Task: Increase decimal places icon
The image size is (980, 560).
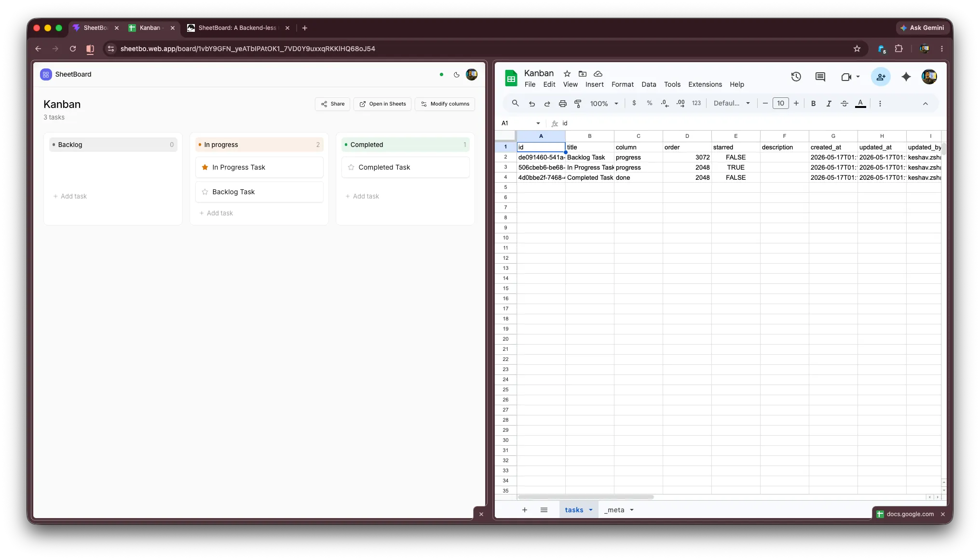Action: tap(681, 103)
